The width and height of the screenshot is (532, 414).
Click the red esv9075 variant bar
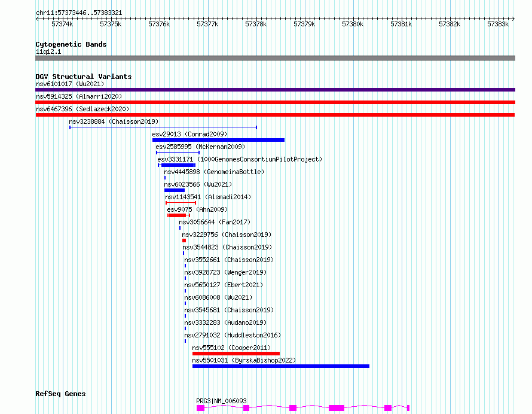[x=179, y=215]
